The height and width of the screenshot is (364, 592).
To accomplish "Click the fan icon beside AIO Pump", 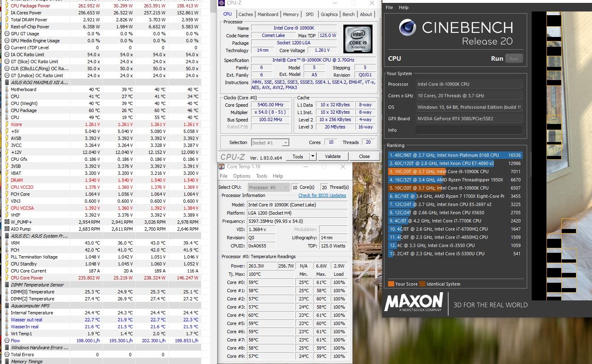I will (x=7, y=229).
